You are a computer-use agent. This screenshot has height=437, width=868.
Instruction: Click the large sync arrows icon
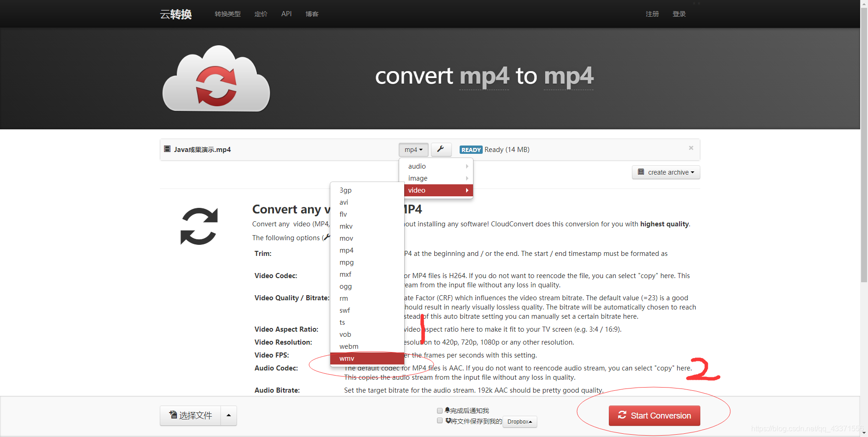[x=199, y=226]
